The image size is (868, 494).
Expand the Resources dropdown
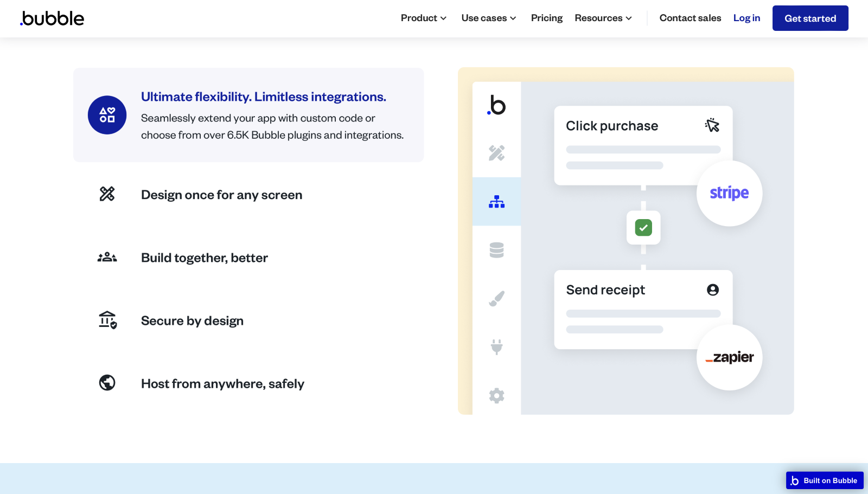tap(603, 18)
